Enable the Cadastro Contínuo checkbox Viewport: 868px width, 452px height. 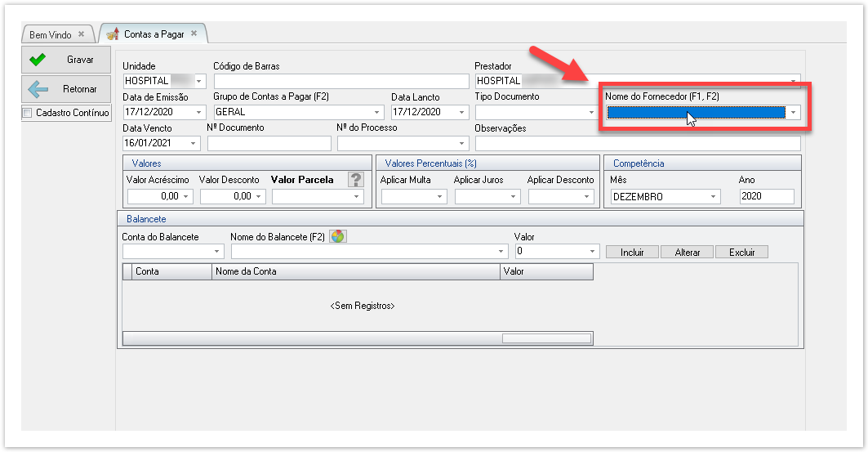(x=28, y=113)
